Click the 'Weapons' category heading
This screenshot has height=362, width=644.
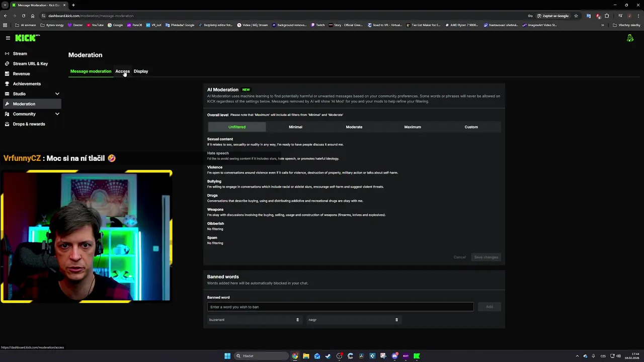[x=215, y=209]
